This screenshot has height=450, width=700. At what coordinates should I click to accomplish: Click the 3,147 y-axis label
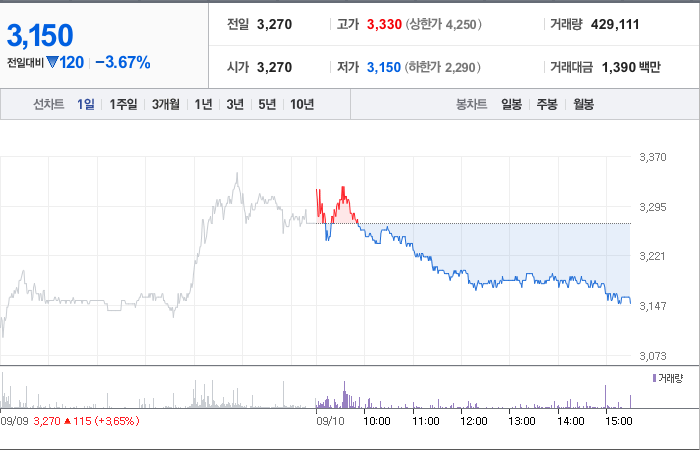pos(653,306)
